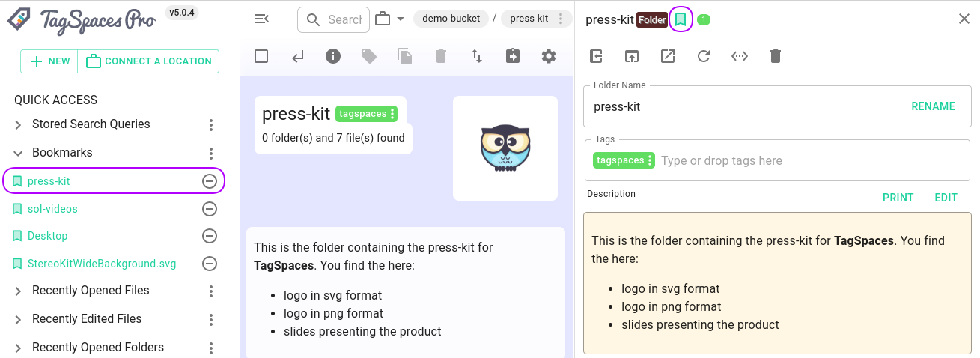
Task: Check the select all files checkbox
Action: pyautogui.click(x=261, y=56)
